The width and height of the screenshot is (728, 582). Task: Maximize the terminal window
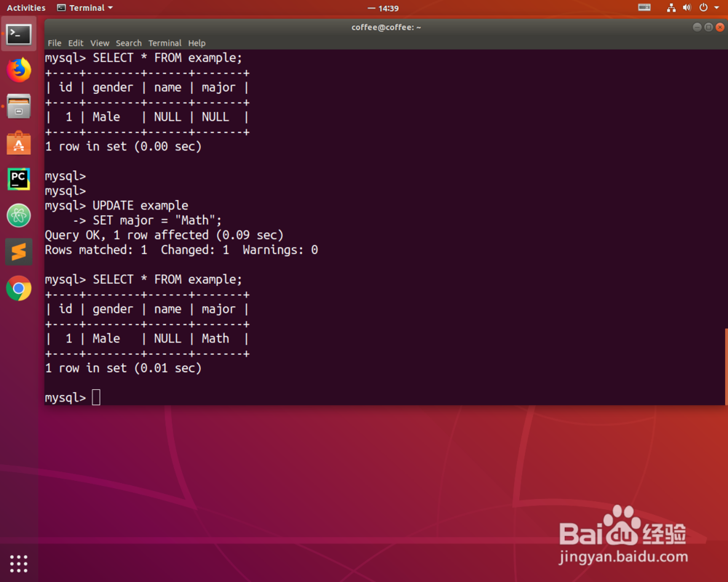click(708, 28)
